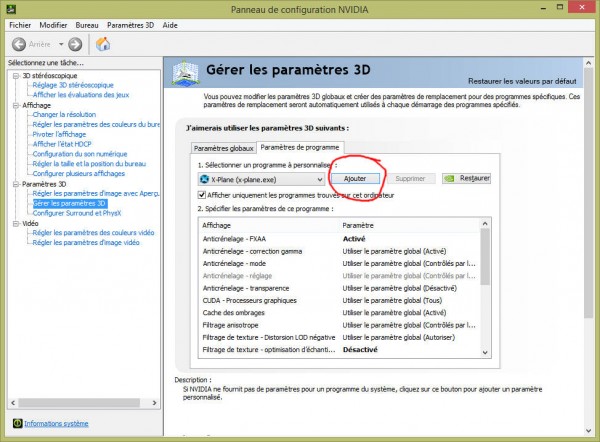Select 'Afficher l'état HDCP' task
This screenshot has width=600, height=442.
62,144
